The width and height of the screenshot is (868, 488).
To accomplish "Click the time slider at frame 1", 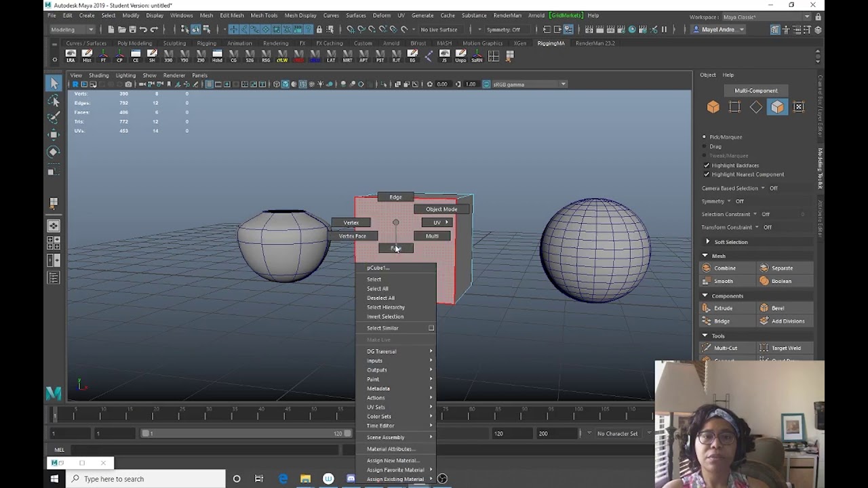I will pos(56,413).
